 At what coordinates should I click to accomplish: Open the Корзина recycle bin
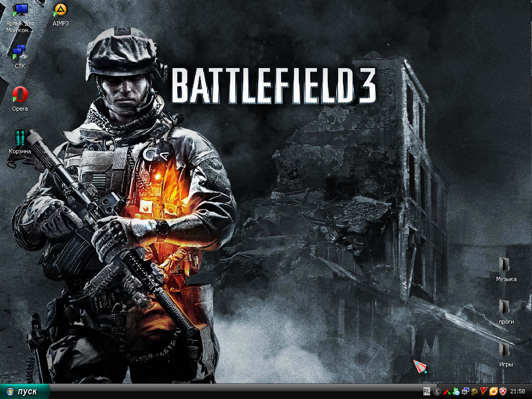coord(20,138)
